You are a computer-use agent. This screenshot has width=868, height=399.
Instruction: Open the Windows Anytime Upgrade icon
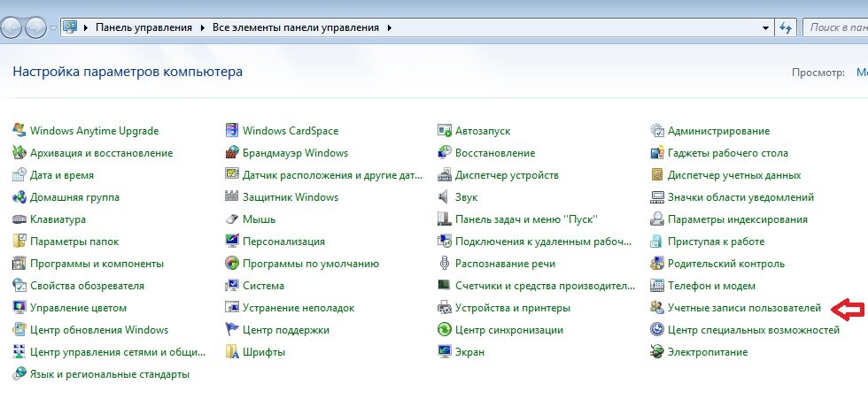tap(19, 130)
